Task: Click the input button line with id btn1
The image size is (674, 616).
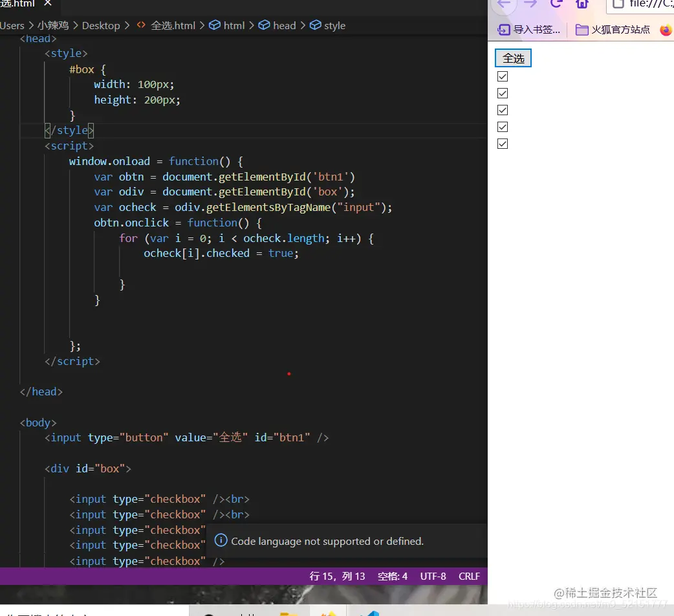Action: point(186,438)
